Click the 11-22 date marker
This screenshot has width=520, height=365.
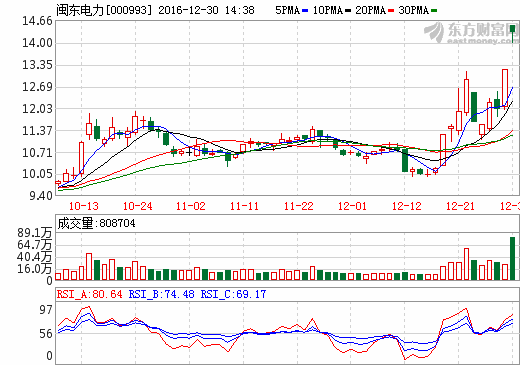coord(299,206)
